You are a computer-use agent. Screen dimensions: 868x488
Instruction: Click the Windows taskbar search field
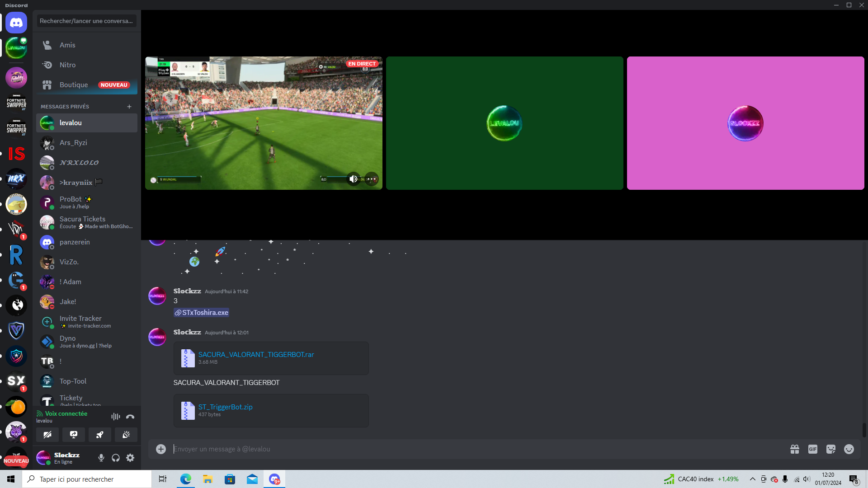tap(87, 479)
